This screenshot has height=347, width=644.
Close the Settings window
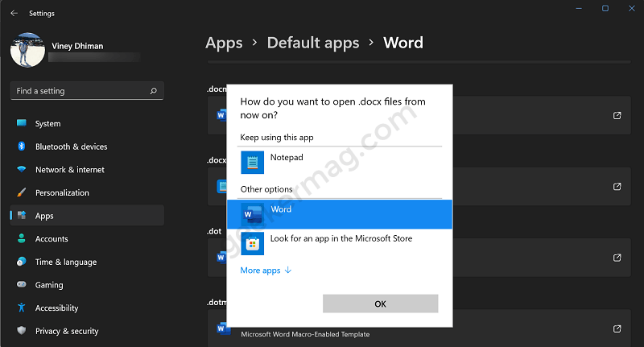(632, 8)
